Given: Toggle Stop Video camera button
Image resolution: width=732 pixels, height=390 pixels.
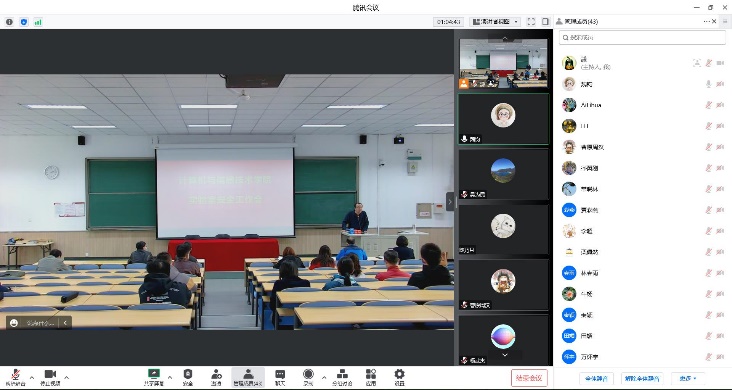Looking at the screenshot, I should tap(50, 376).
